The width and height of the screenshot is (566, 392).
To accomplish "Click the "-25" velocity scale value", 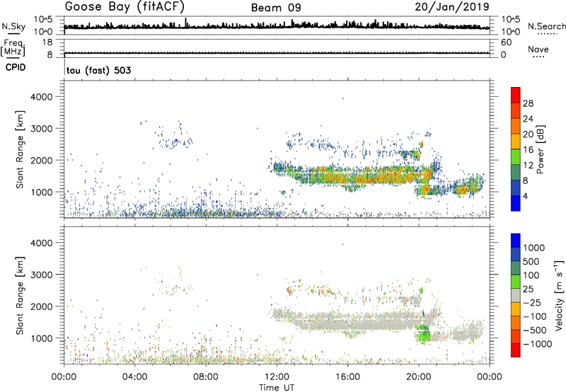I will (531, 303).
